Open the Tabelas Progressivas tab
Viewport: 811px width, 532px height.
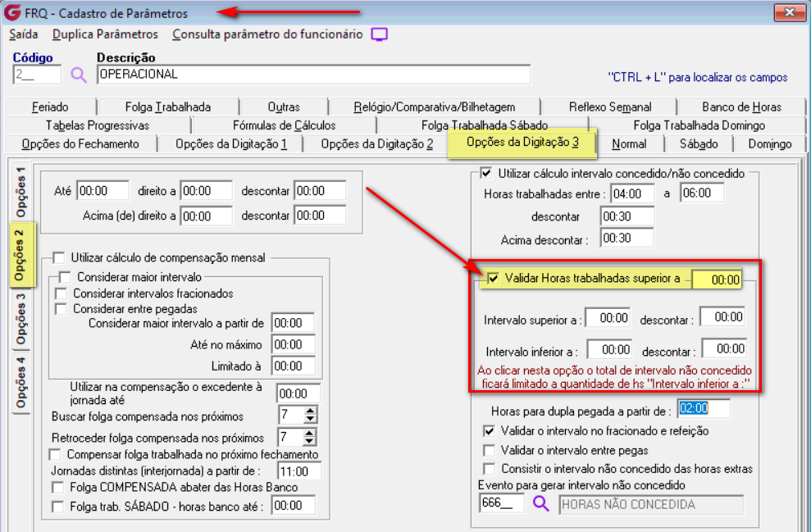[x=98, y=125]
